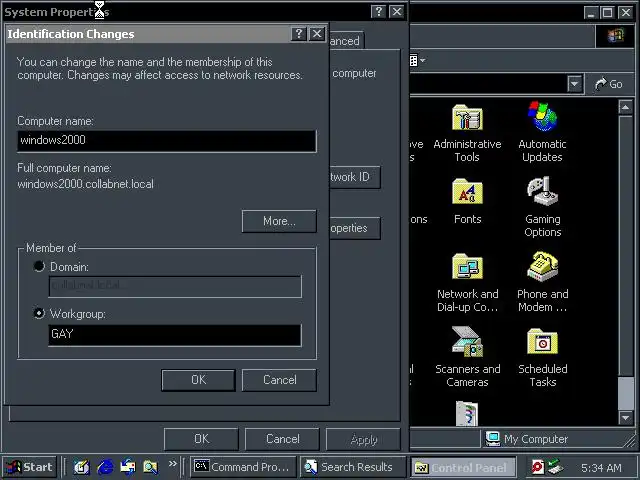Click the Windows logo in Control Panel
Image resolution: width=640 pixels, height=480 pixels.
616,36
